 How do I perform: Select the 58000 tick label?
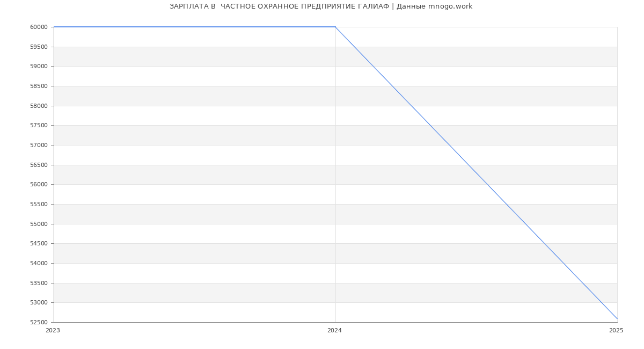[39, 106]
